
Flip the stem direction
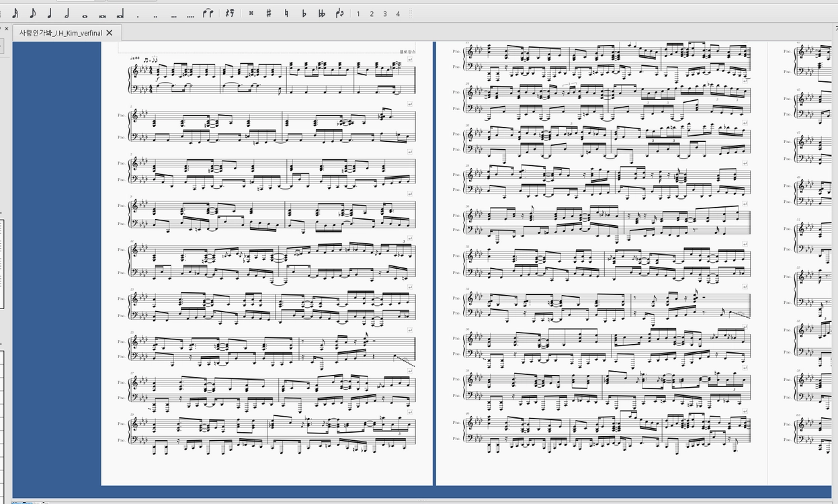click(x=339, y=13)
